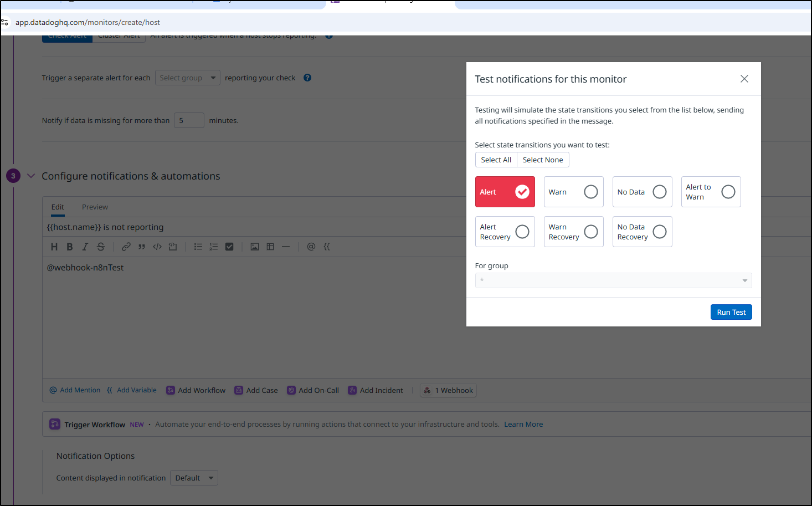Click the missing data minutes input field
The image size is (812, 506).
click(189, 120)
